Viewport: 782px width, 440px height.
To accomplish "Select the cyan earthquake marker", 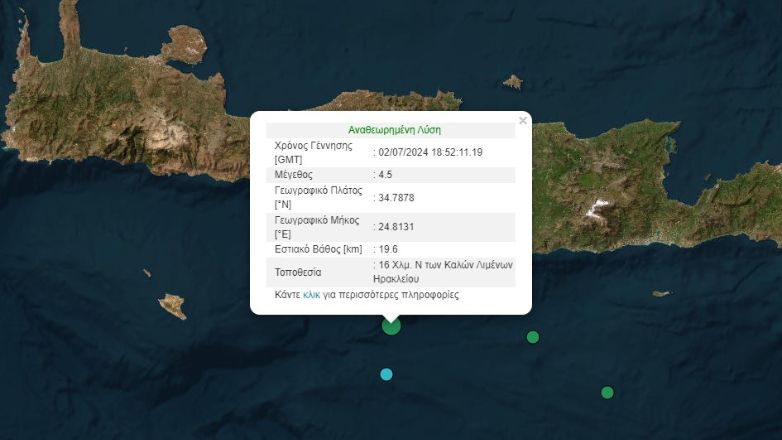I will 386,374.
